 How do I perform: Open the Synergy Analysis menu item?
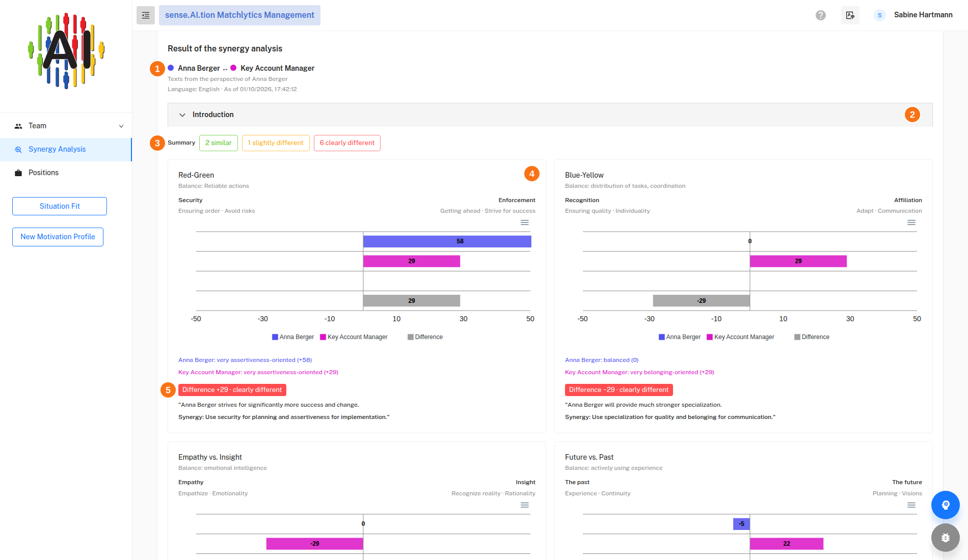[66, 150]
